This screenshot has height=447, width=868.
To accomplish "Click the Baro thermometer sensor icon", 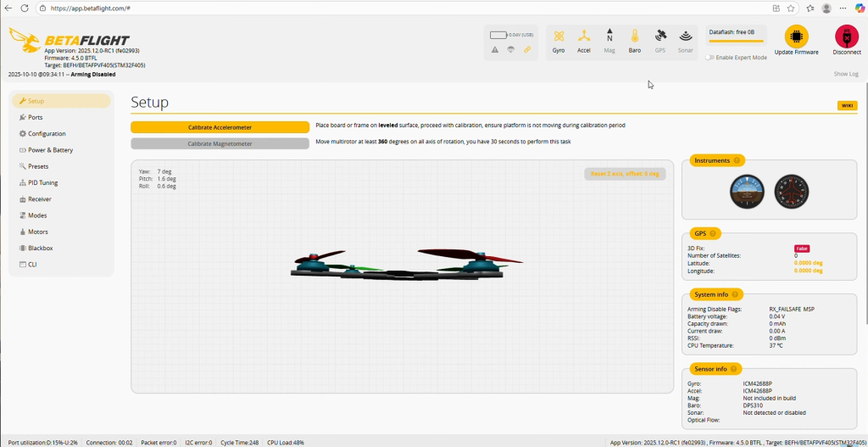I will tap(635, 36).
